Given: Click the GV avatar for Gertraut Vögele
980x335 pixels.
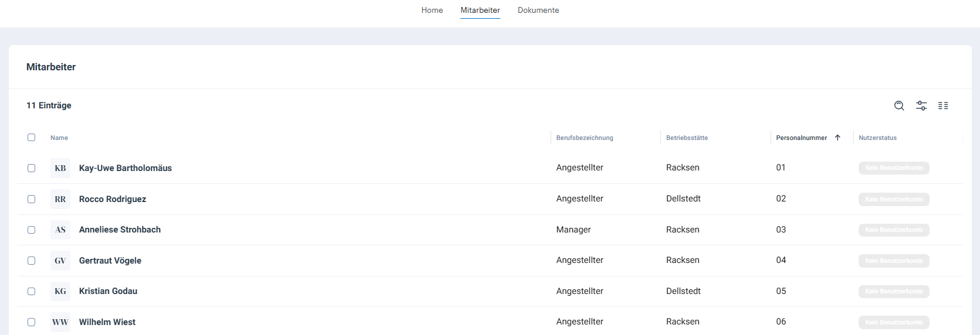Looking at the screenshot, I should click(60, 261).
